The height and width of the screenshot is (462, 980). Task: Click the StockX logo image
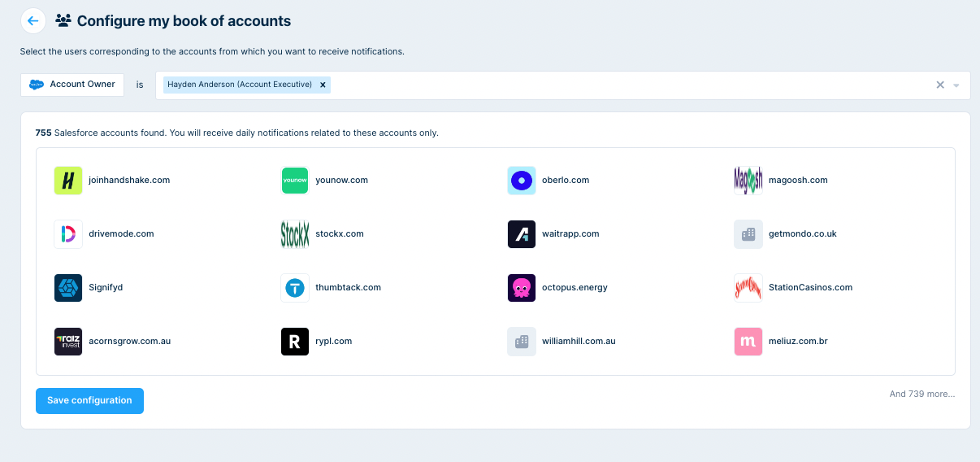(295, 234)
